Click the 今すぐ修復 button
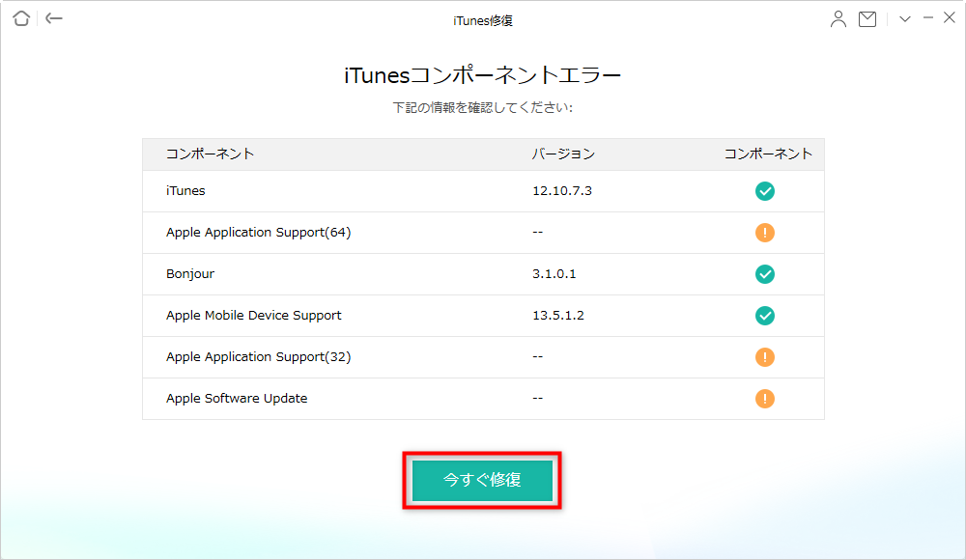The height and width of the screenshot is (560, 966). click(482, 481)
